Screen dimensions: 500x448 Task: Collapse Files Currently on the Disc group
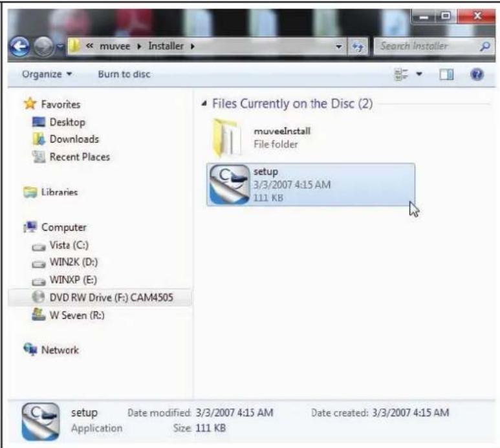204,103
